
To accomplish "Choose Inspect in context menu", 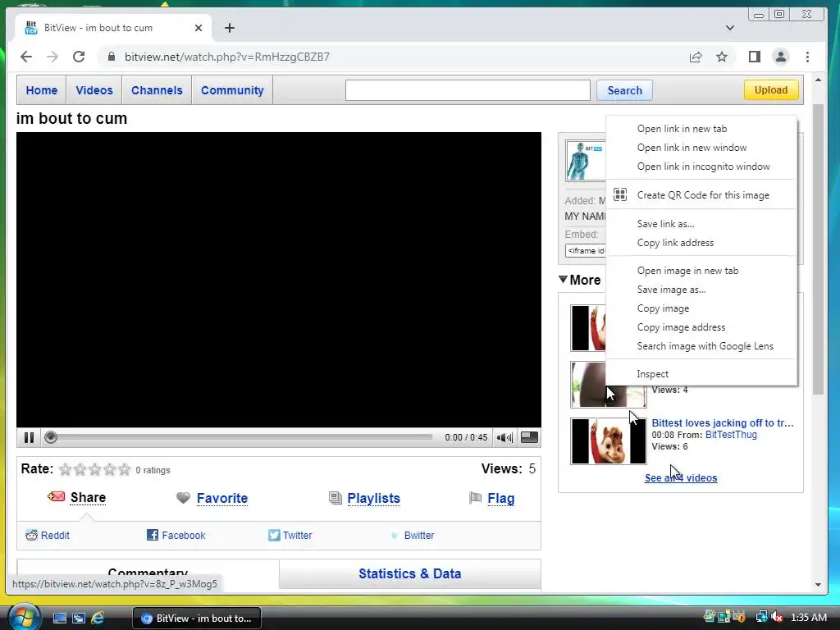I will click(x=701, y=374).
